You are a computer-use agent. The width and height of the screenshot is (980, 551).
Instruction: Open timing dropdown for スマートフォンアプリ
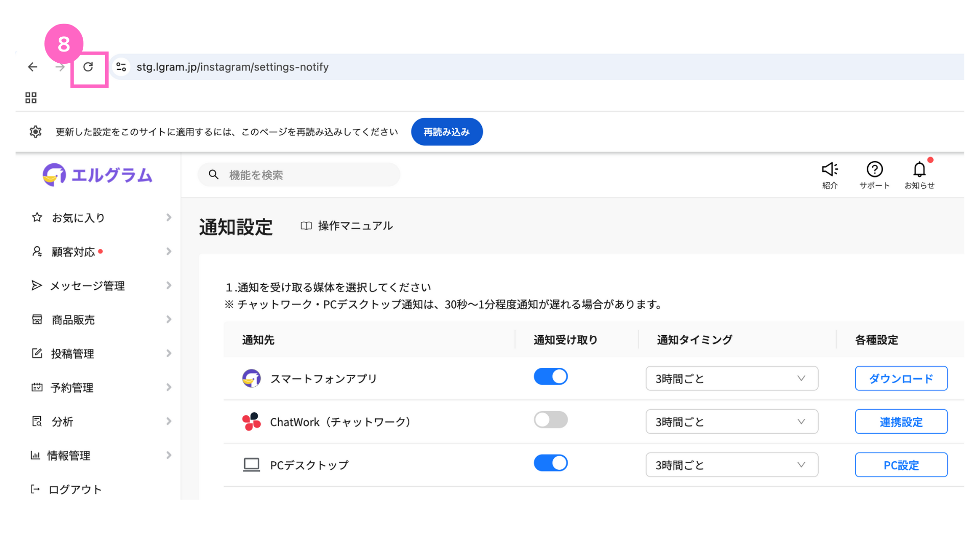[x=732, y=379]
